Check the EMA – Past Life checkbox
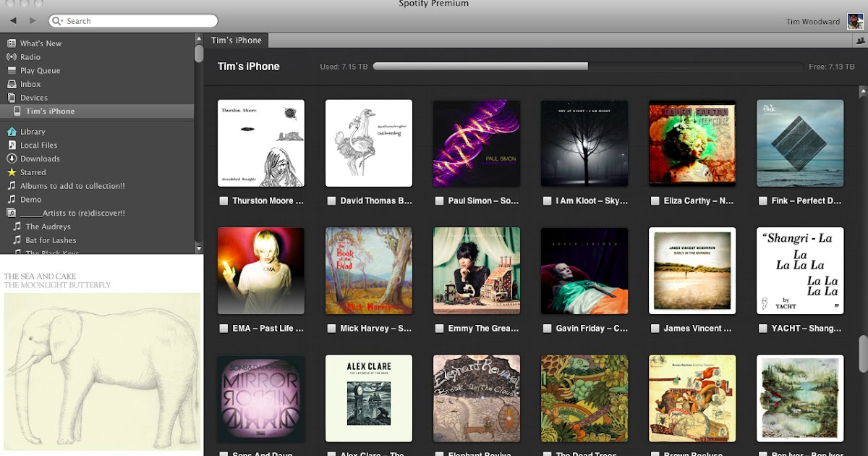This screenshot has width=868, height=456. [224, 329]
